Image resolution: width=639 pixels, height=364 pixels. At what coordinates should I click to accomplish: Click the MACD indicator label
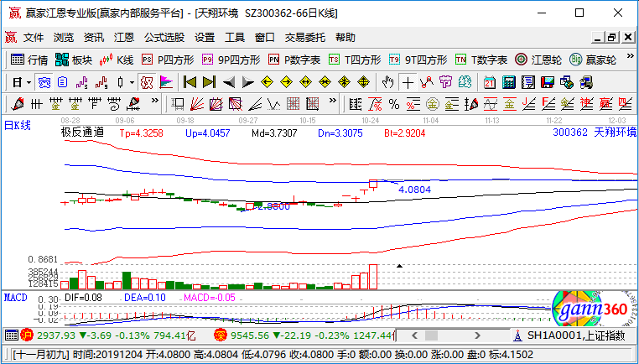(x=15, y=297)
